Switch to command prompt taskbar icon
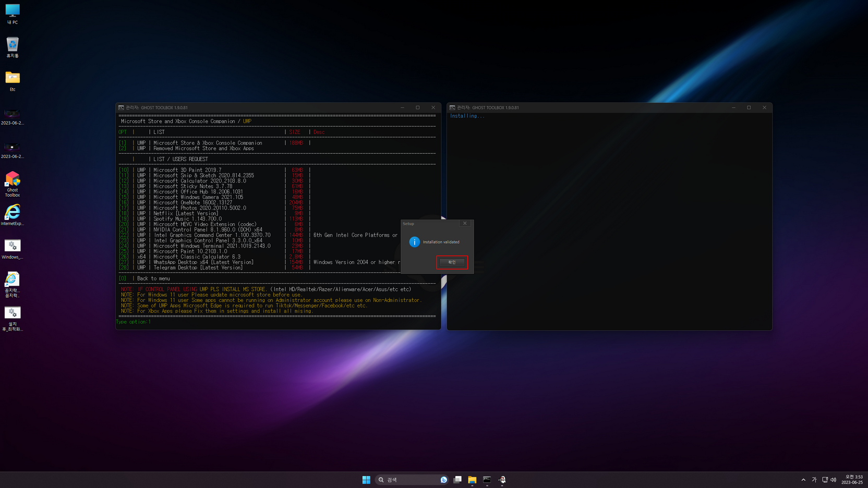 pyautogui.click(x=487, y=480)
